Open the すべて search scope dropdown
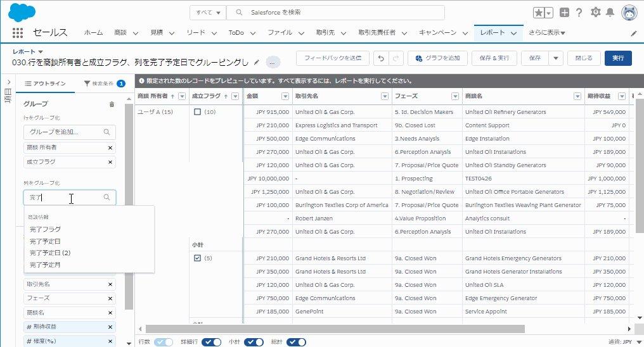 tap(208, 13)
